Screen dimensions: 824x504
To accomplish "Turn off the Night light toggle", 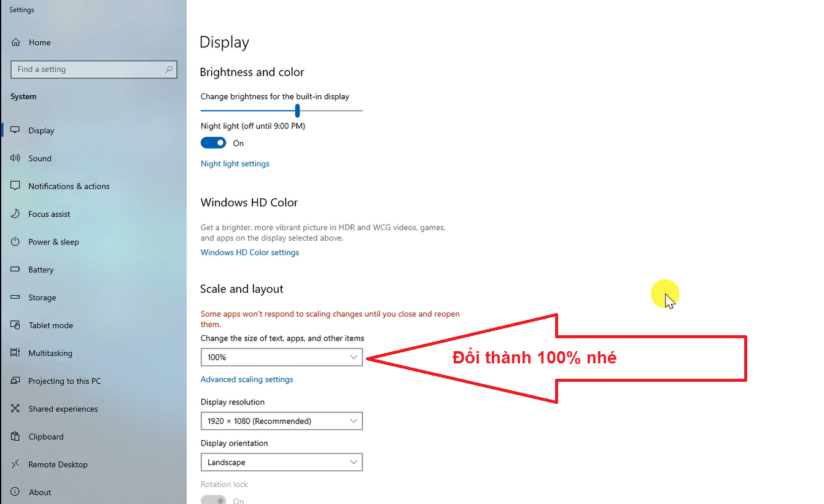I will point(213,143).
